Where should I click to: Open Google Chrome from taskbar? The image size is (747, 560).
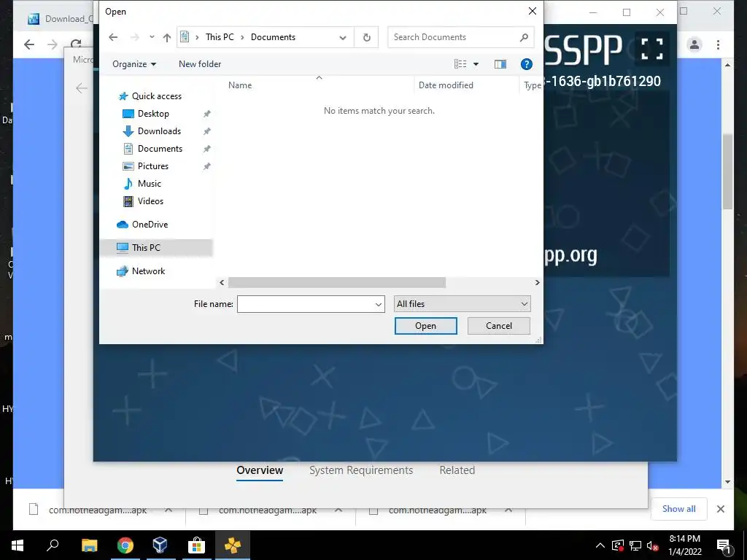[x=125, y=545]
